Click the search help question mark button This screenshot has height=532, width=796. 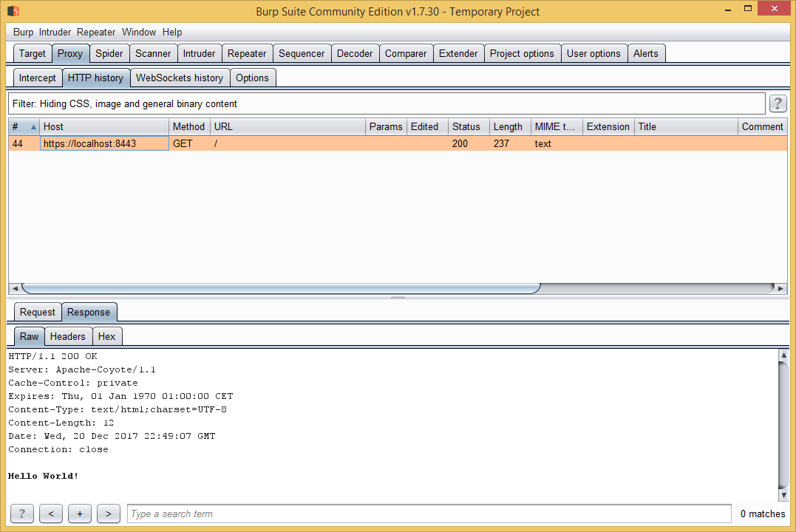22,514
